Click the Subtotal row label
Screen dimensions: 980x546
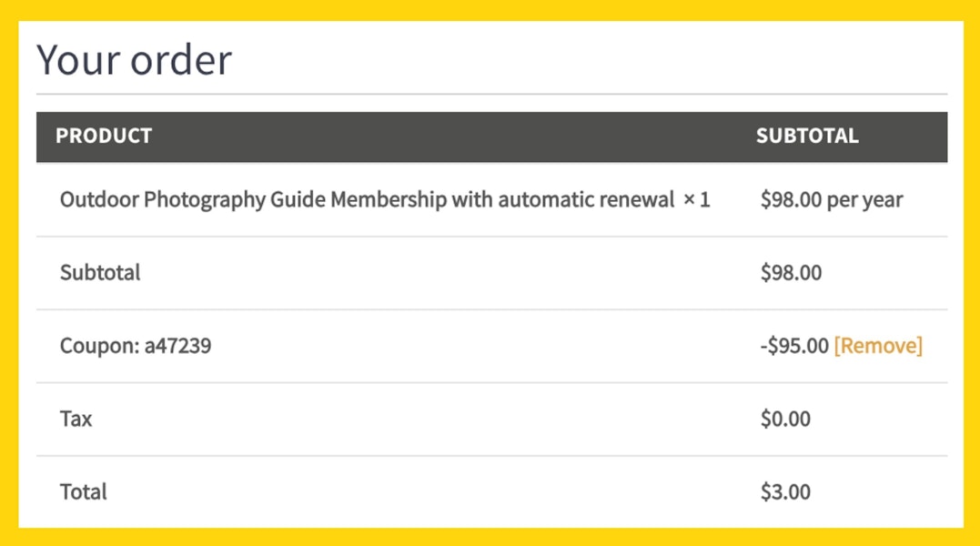click(100, 272)
